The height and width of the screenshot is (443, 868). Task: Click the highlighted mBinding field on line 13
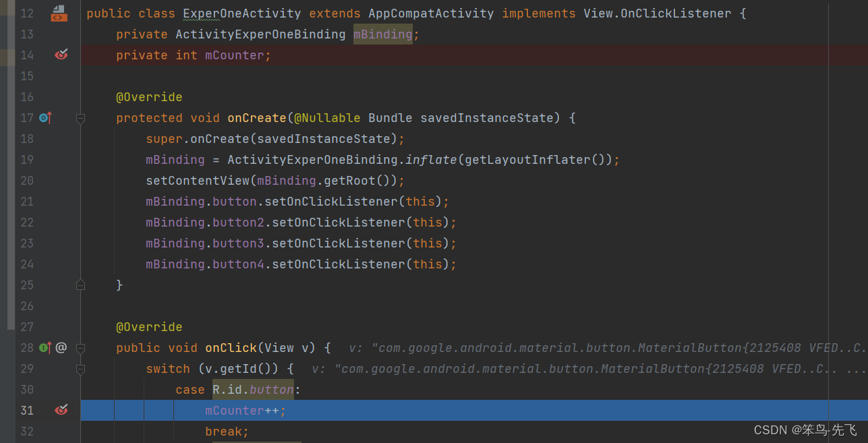(383, 34)
